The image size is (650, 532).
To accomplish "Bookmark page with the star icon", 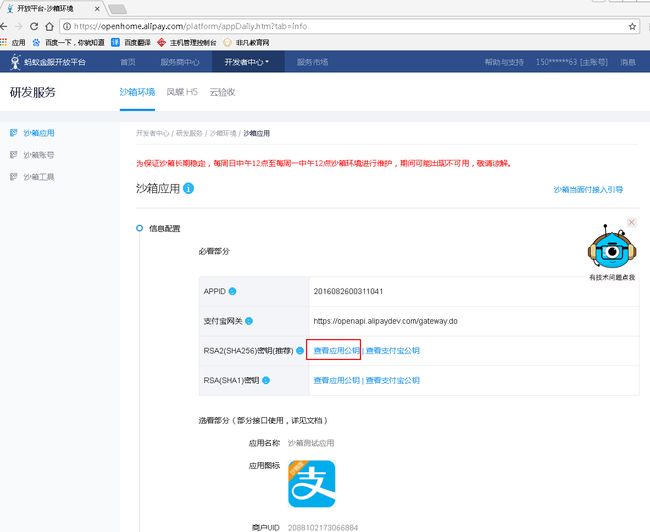I will 632,27.
